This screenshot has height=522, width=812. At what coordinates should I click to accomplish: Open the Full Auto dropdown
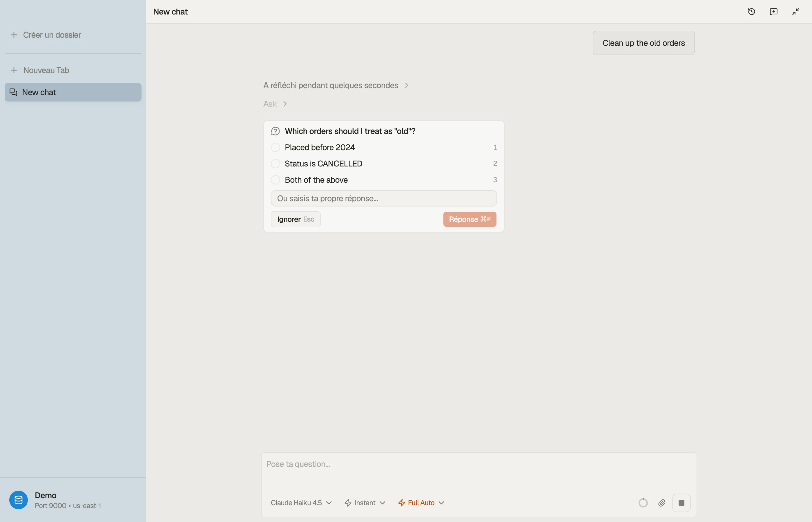click(x=421, y=503)
